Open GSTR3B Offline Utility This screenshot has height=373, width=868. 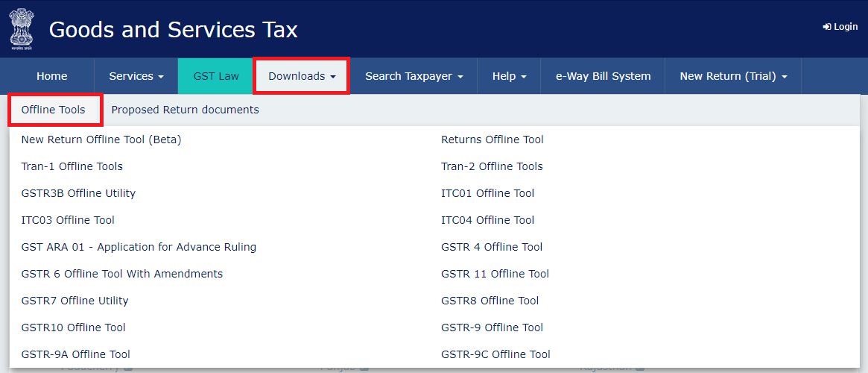tap(78, 193)
